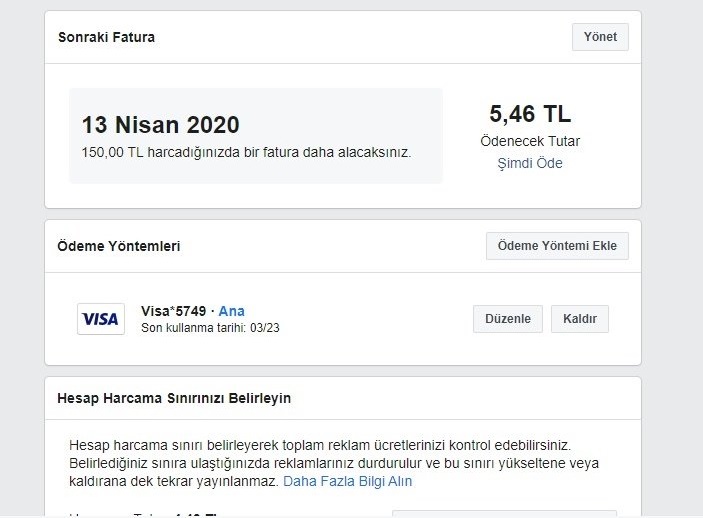Click the Sonraki Fatura section heading
Image resolution: width=703 pixels, height=518 pixels.
coord(106,38)
